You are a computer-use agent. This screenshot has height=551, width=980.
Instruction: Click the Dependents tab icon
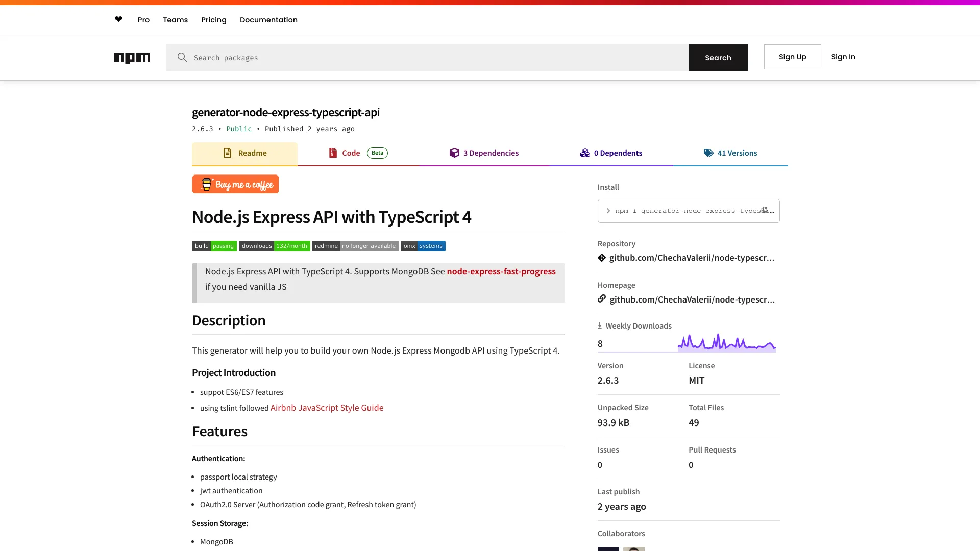tap(585, 153)
